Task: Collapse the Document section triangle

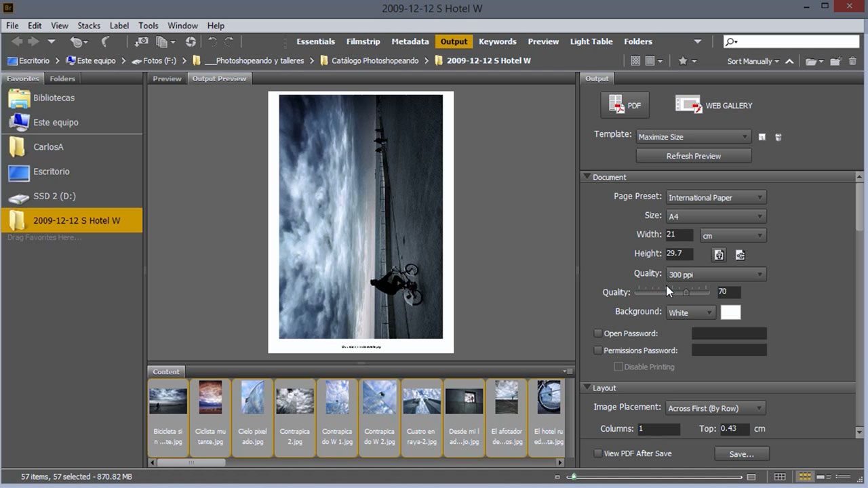Action: (587, 177)
